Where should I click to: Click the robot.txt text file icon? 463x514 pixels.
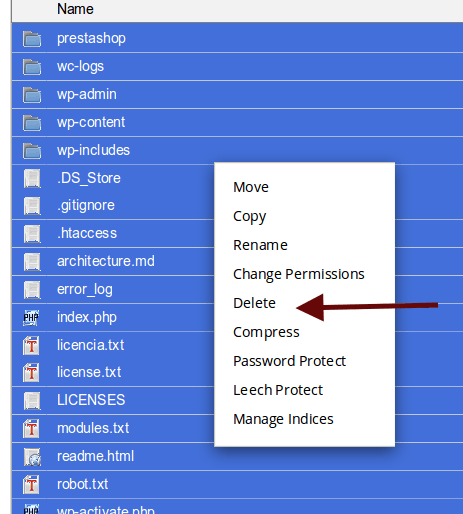(31, 485)
